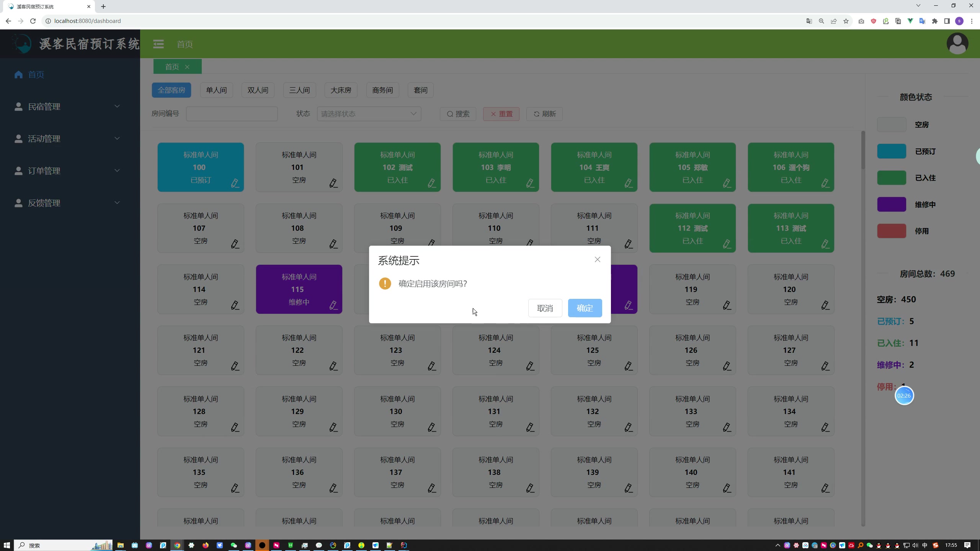
Task: Bookmark the page with star icon
Action: (x=846, y=21)
